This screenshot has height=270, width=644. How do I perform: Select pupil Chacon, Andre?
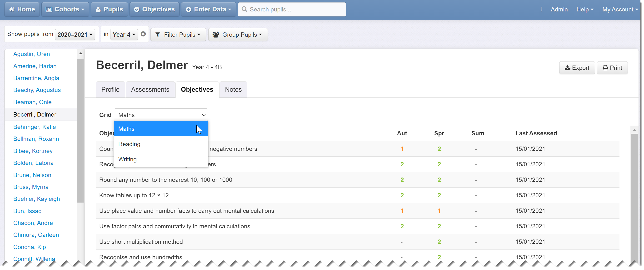tap(33, 223)
